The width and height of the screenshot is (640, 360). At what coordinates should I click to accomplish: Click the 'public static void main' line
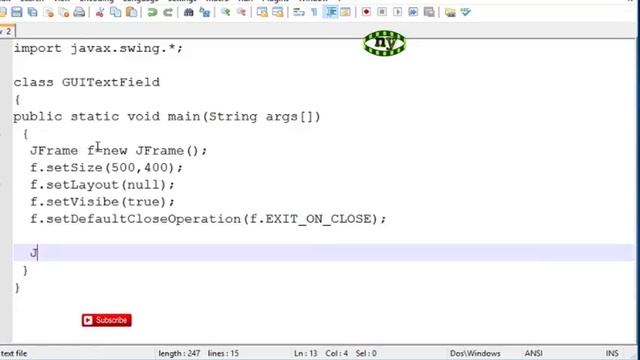tap(167, 116)
